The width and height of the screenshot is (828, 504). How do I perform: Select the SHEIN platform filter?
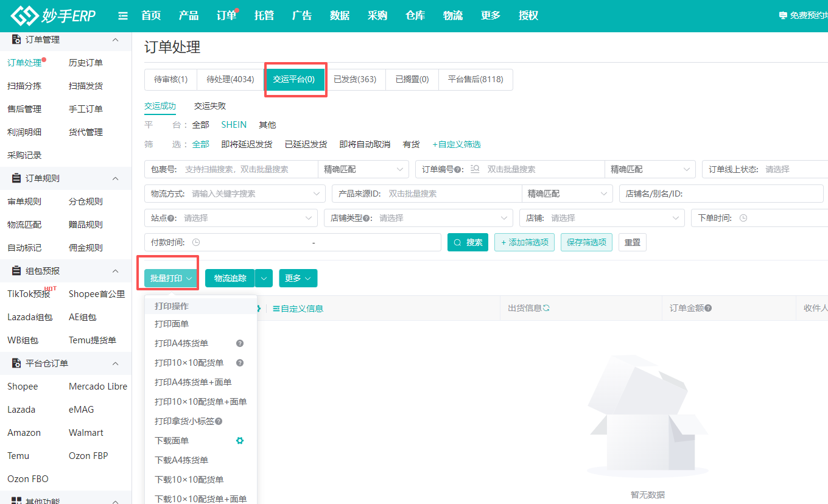pyautogui.click(x=234, y=124)
